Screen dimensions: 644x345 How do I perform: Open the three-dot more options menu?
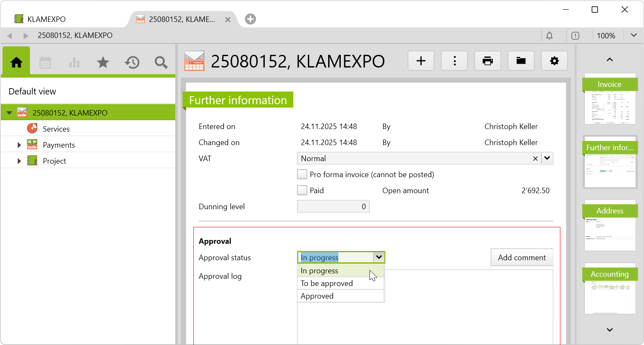coord(454,61)
